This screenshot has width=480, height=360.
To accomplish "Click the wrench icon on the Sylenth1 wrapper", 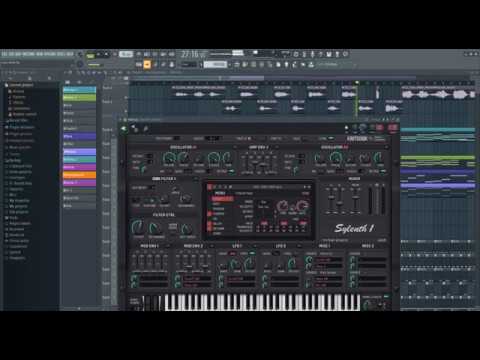I will tap(146, 129).
